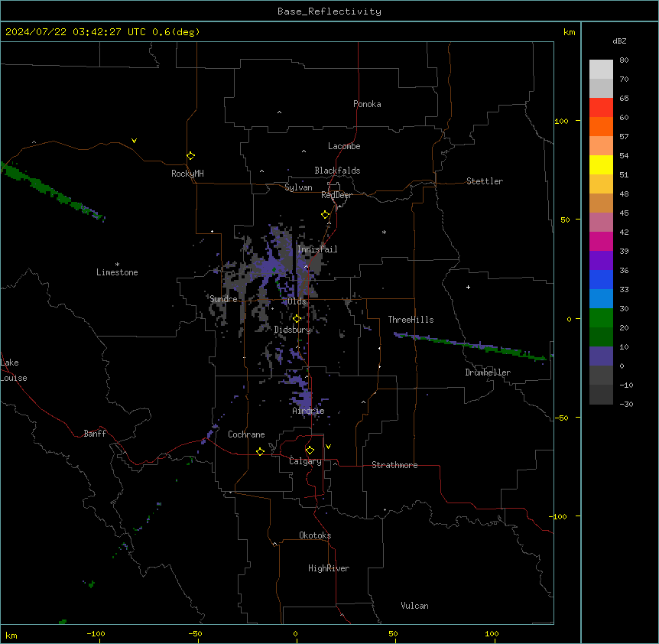Click the yellow diamond marker below Cochrane
Image resolution: width=659 pixels, height=644 pixels.
(x=260, y=451)
